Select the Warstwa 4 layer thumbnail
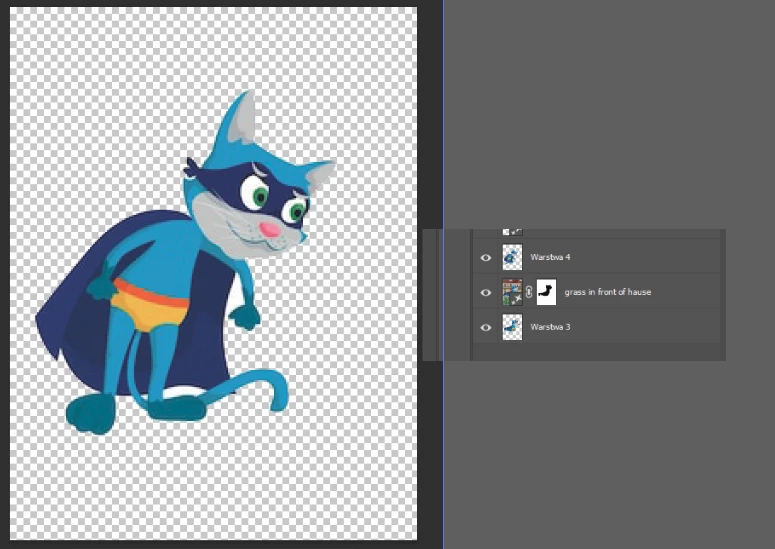The image size is (775, 549). (x=512, y=257)
